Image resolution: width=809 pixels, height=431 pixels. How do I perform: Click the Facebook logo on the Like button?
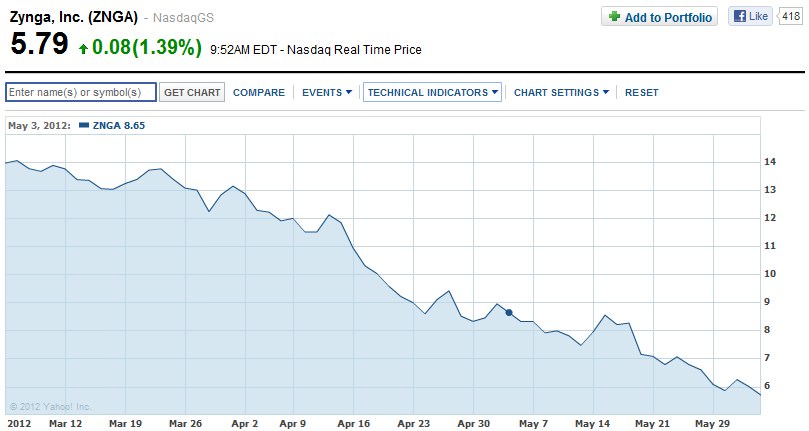740,16
